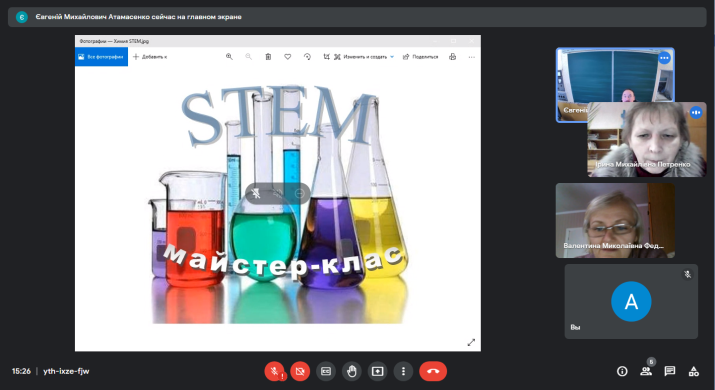715x390 pixels.
Task: Open options on Євгеній's video tile
Action: pos(664,58)
